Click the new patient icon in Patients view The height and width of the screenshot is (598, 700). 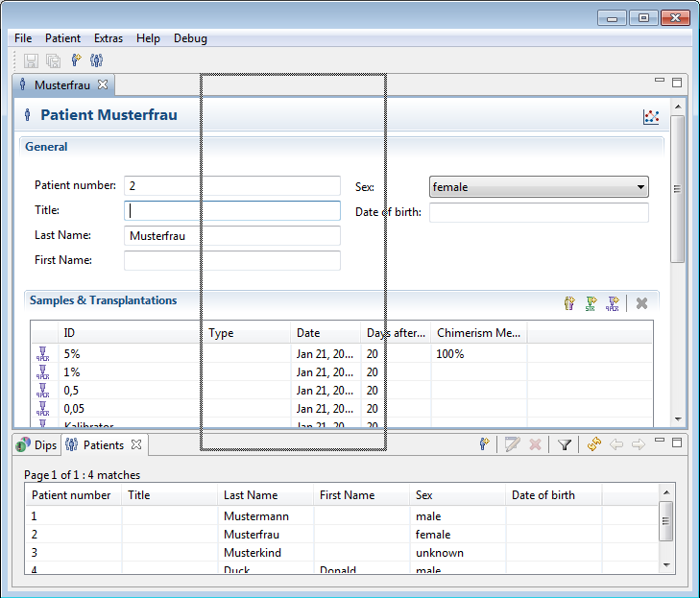(486, 444)
